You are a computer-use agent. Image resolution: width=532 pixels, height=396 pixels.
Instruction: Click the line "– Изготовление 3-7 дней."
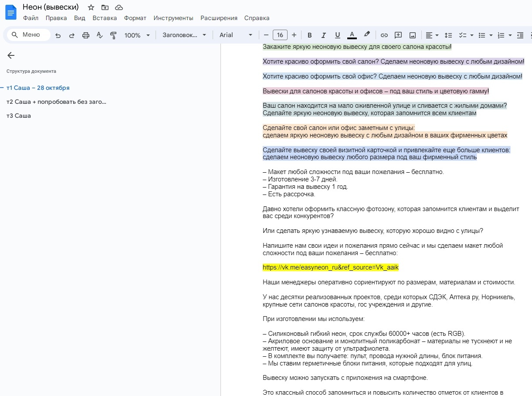point(300,179)
